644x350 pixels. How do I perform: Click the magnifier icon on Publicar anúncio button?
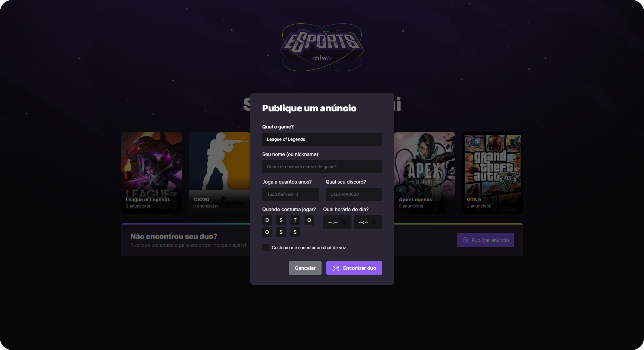point(465,240)
